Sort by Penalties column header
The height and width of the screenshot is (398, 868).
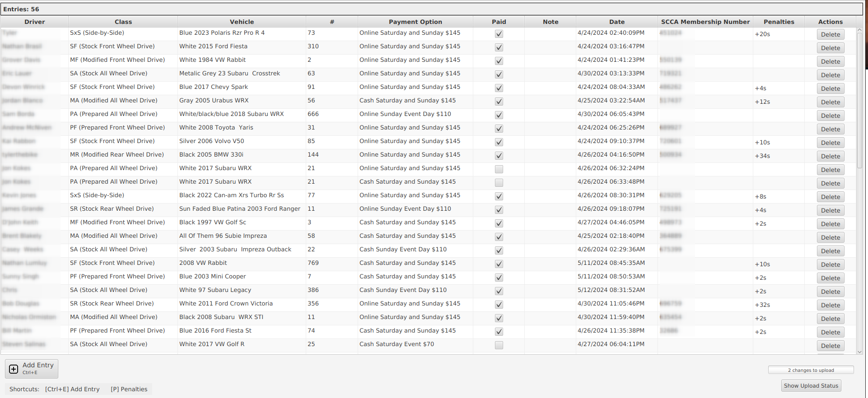(x=779, y=22)
